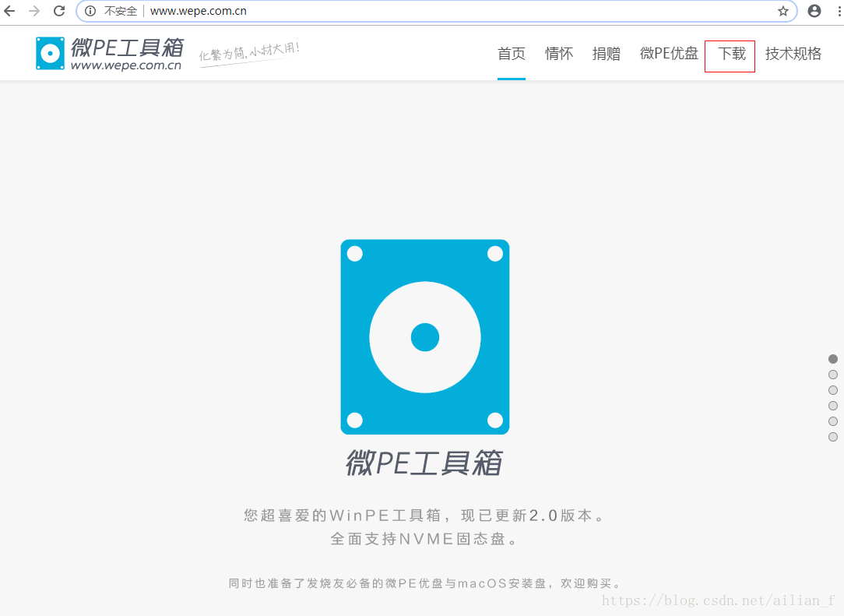Open the browser three-dot menu

(839, 11)
